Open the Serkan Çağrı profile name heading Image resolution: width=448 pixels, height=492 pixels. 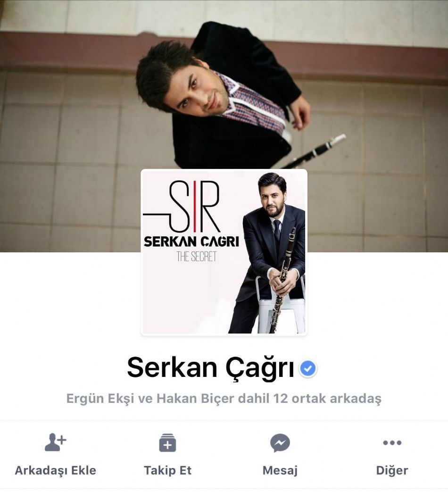pos(210,367)
